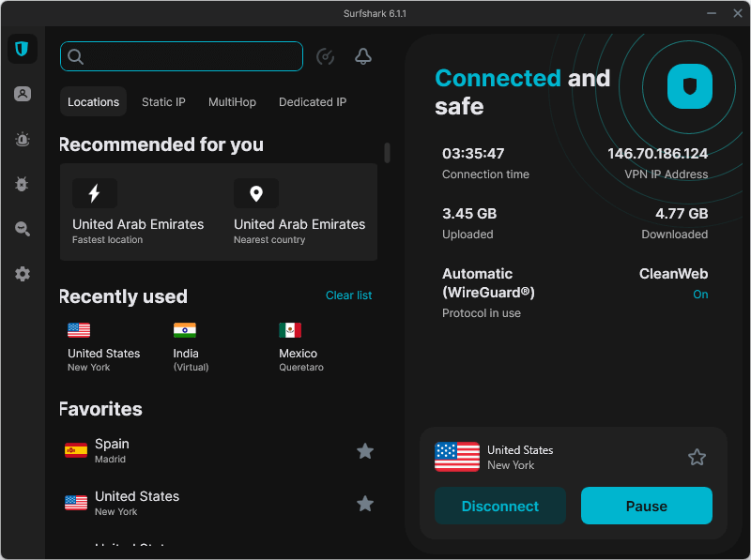Viewport: 751px width, 560px height.
Task: Open the account profile section
Action: [22, 94]
